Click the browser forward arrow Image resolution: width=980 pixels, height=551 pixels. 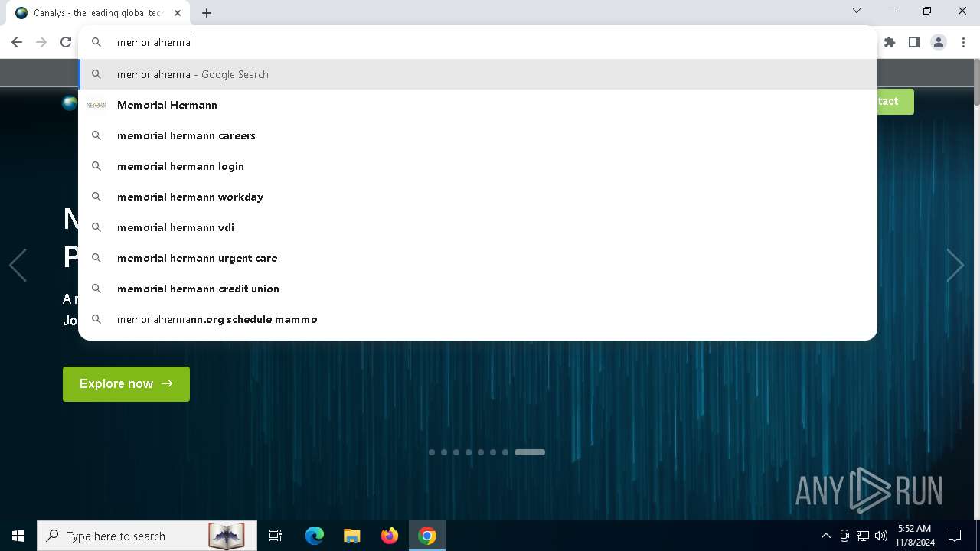(41, 42)
